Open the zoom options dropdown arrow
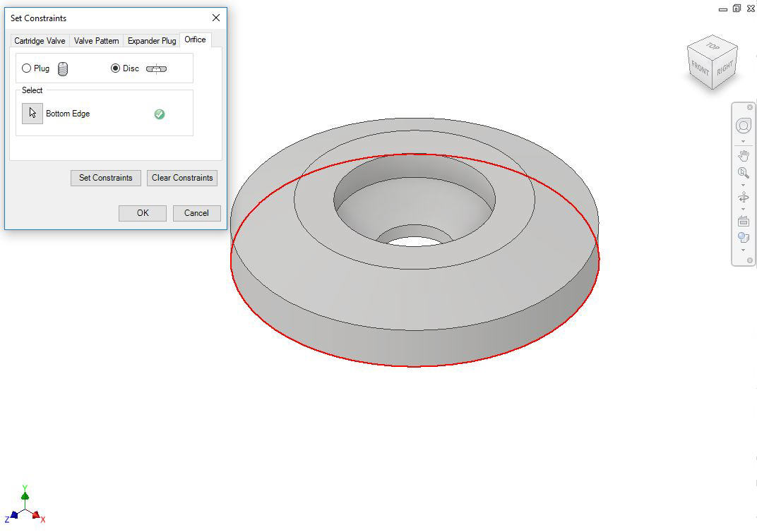 tap(743, 185)
